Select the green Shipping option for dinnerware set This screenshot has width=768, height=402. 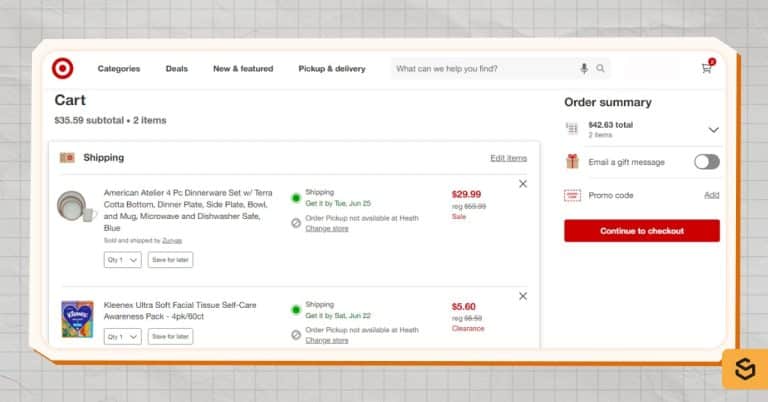(296, 198)
